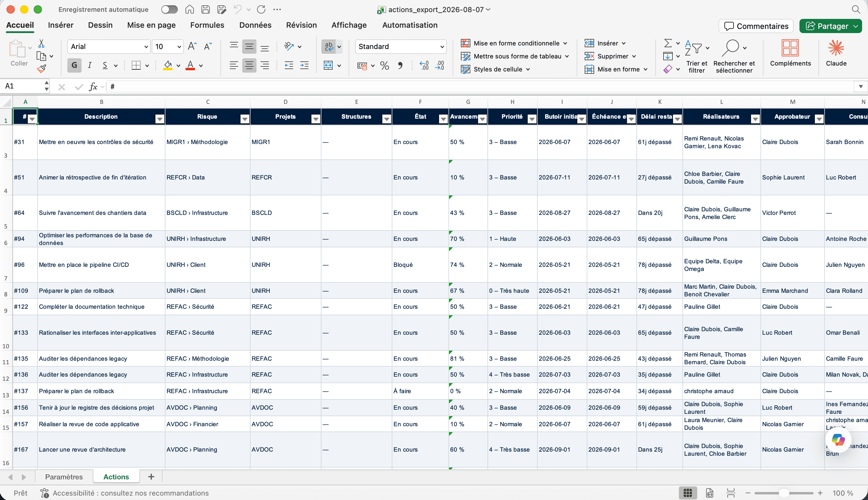
Task: Apply yellow fill color
Action: (167, 65)
